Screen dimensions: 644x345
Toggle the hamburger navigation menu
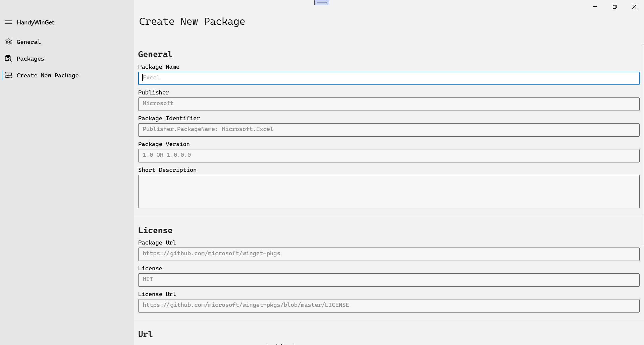[8, 22]
